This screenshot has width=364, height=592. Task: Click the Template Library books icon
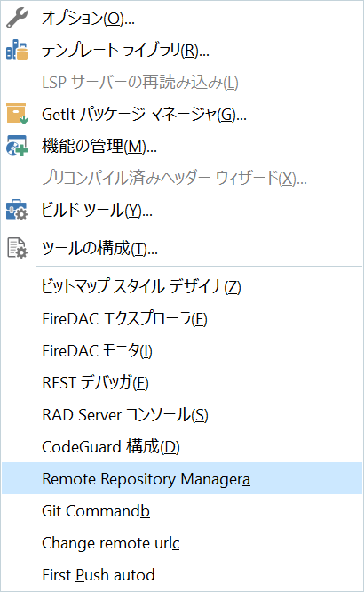point(17,50)
